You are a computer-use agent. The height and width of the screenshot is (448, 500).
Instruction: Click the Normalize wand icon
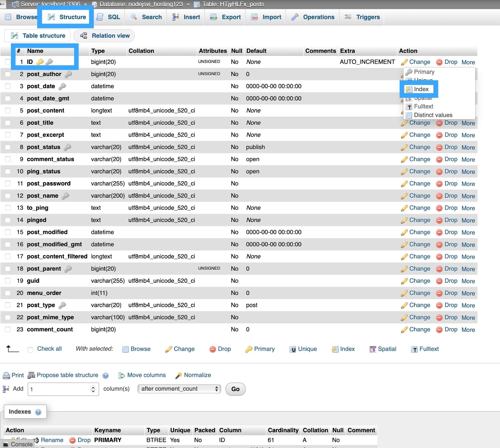(178, 375)
